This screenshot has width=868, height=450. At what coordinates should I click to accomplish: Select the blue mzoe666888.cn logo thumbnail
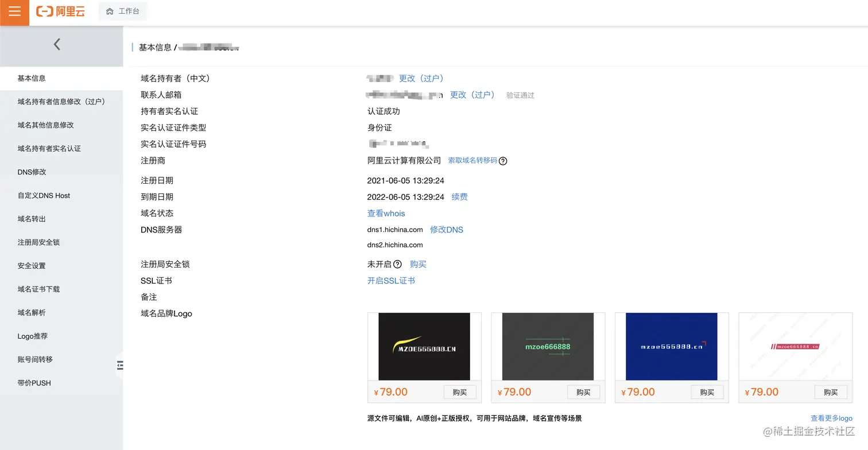point(672,346)
